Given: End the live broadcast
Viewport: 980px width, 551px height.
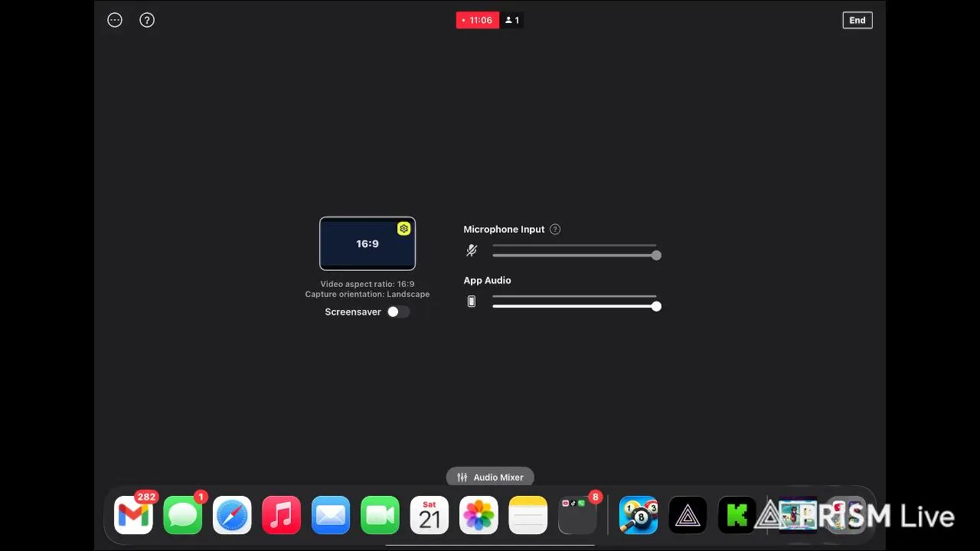Looking at the screenshot, I should tap(857, 21).
